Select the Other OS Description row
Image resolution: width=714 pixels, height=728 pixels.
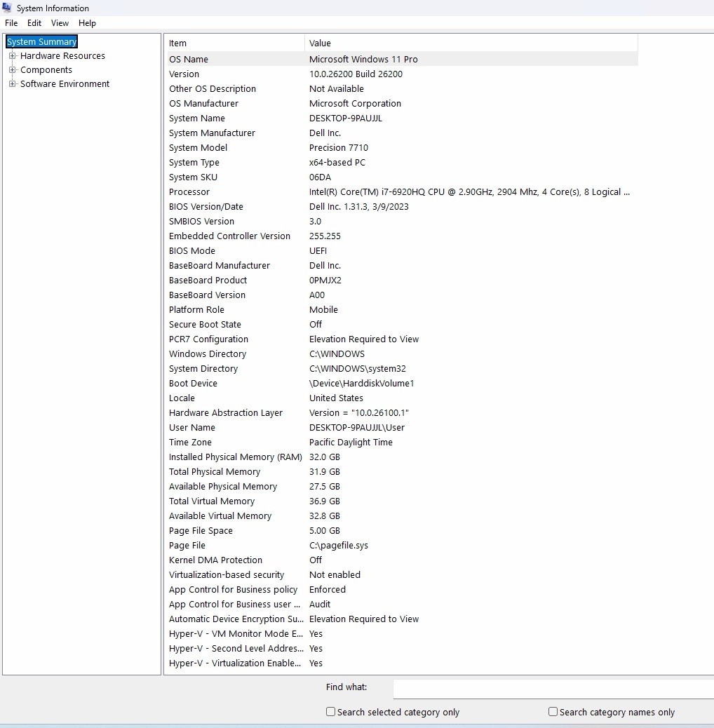pos(403,88)
